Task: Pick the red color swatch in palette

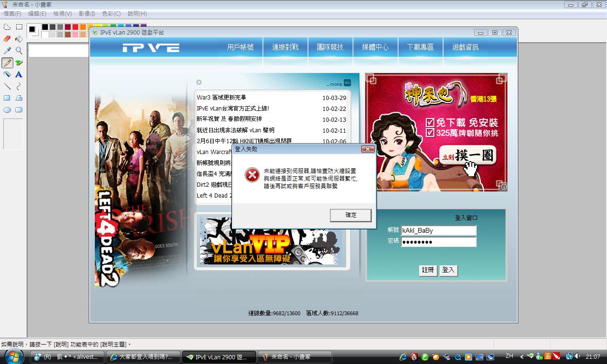Action: [75, 27]
